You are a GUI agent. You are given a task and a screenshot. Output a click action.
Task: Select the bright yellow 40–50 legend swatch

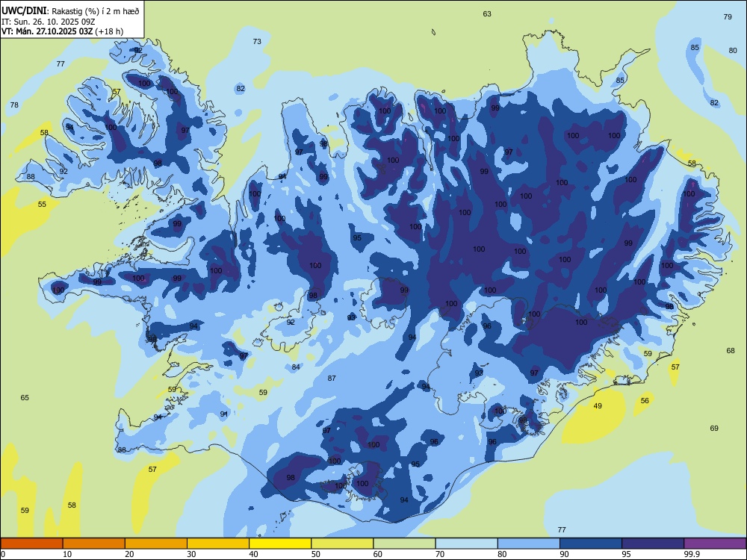point(280,544)
